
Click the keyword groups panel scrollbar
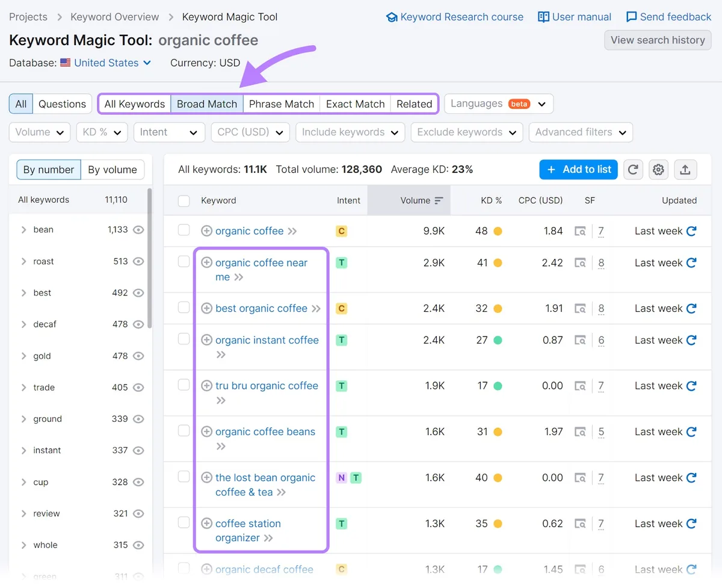[x=149, y=258]
